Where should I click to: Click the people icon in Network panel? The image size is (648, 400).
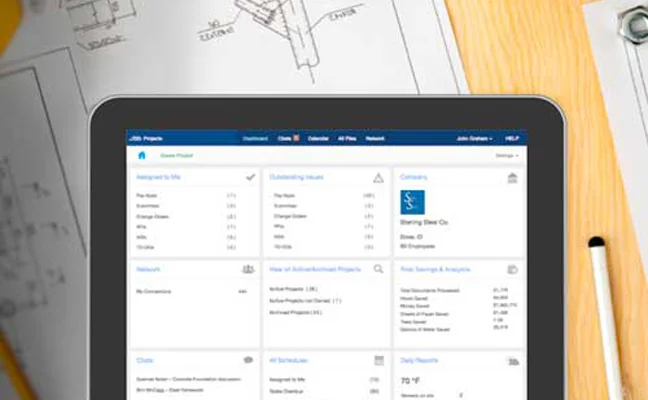pyautogui.click(x=248, y=269)
